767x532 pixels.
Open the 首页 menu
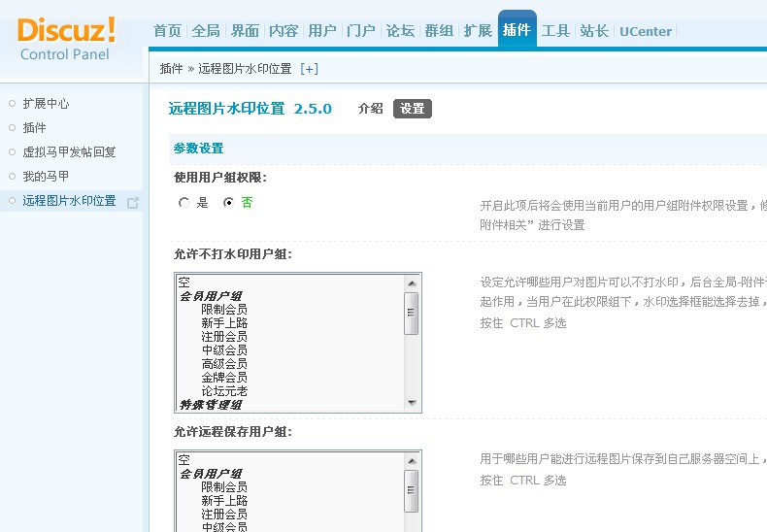[167, 31]
